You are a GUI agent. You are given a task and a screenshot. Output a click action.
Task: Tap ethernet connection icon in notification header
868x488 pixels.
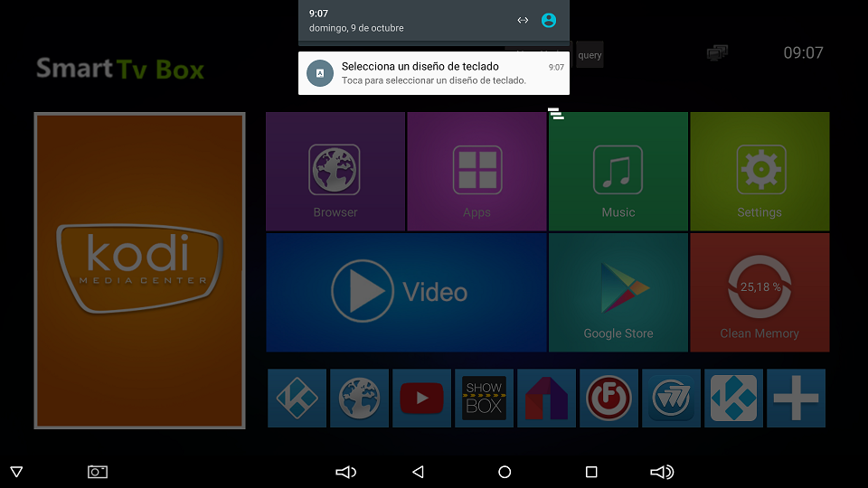[x=523, y=21]
